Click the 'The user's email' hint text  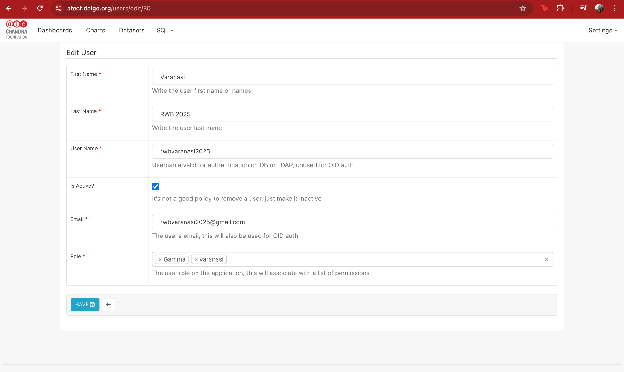225,236
